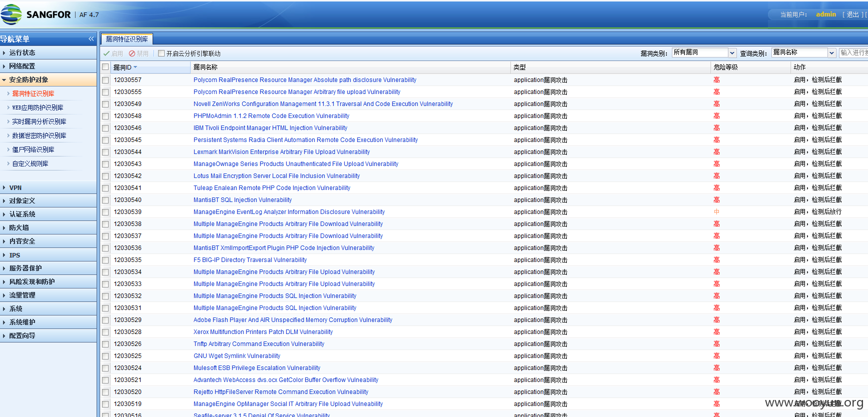Sort by 类型 column header
This screenshot has width=868, height=417.
pos(610,67)
